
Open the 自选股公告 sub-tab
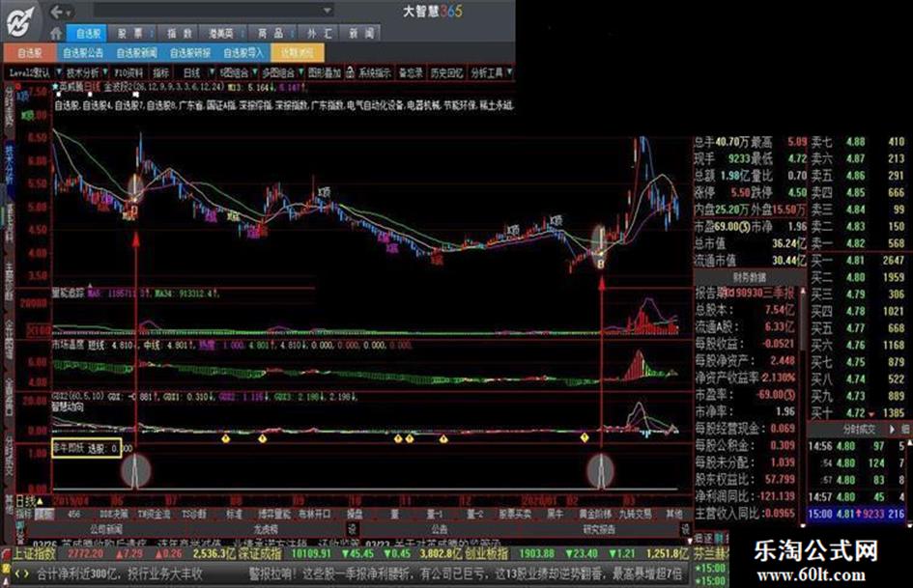point(83,53)
